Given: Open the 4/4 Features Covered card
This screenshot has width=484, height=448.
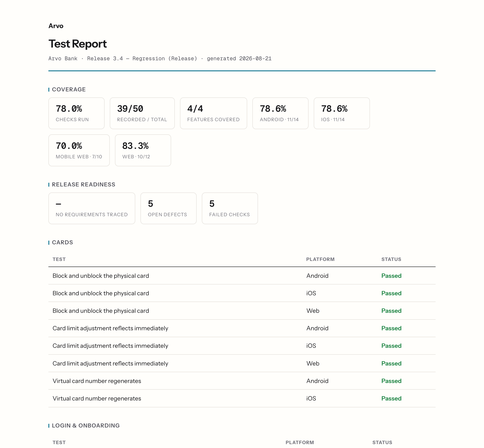Looking at the screenshot, I should point(213,113).
